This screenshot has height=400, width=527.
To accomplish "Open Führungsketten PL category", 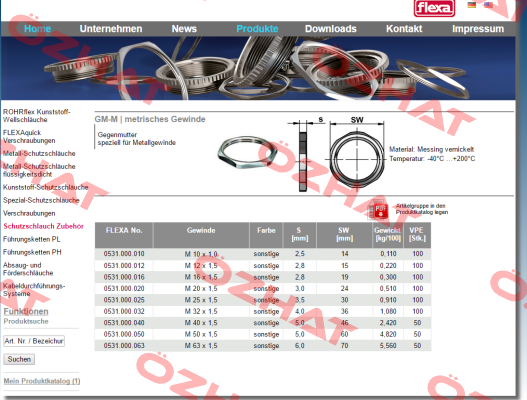I will coord(32,239).
